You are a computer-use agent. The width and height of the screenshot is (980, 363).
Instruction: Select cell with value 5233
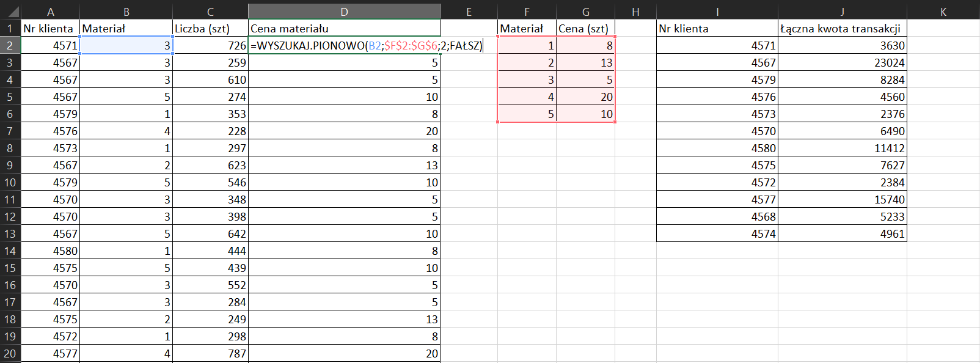[843, 216]
